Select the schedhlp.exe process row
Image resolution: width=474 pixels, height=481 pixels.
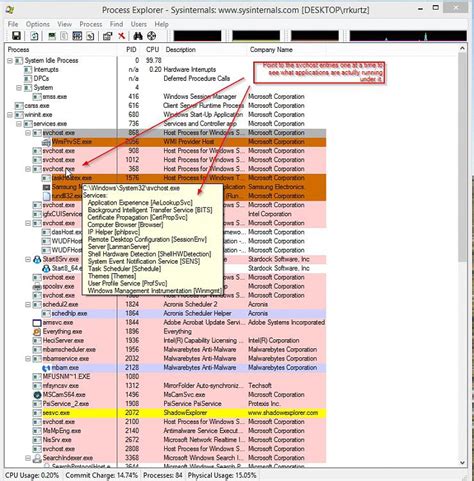coord(184,313)
